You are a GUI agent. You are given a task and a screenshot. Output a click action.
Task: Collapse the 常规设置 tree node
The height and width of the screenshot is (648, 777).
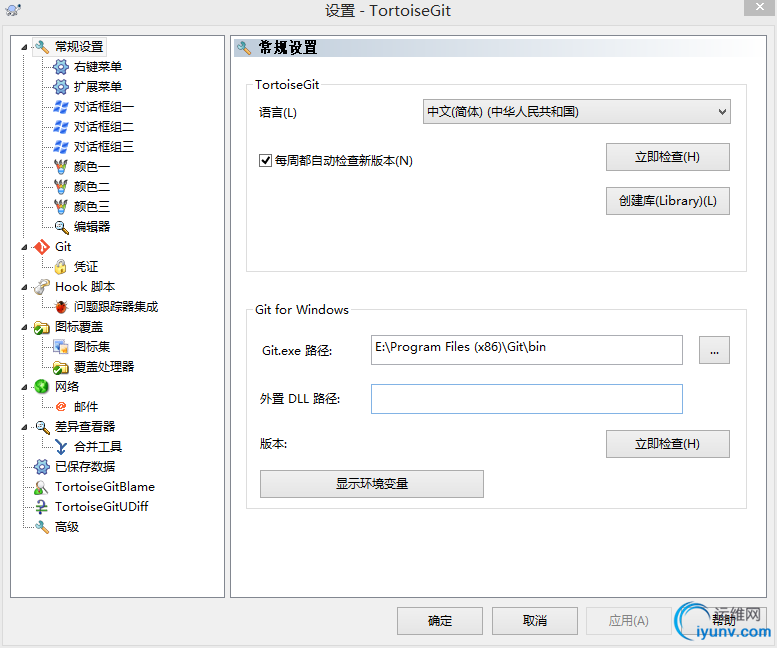(x=24, y=48)
